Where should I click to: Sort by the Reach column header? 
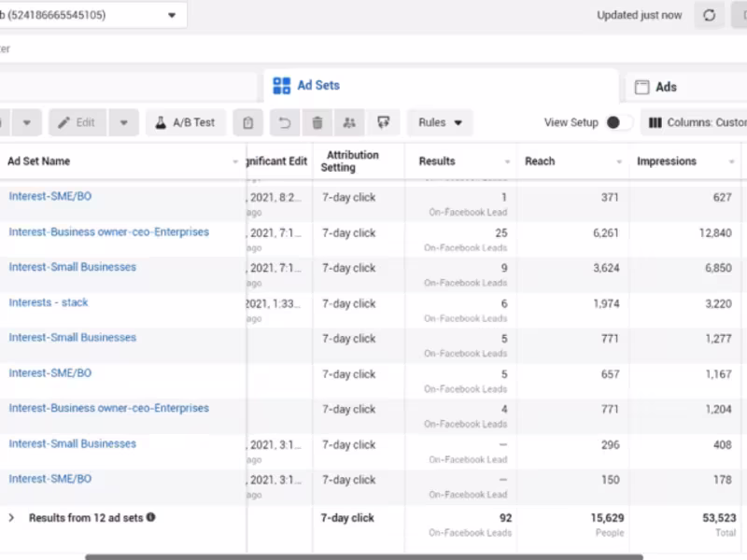click(x=540, y=161)
